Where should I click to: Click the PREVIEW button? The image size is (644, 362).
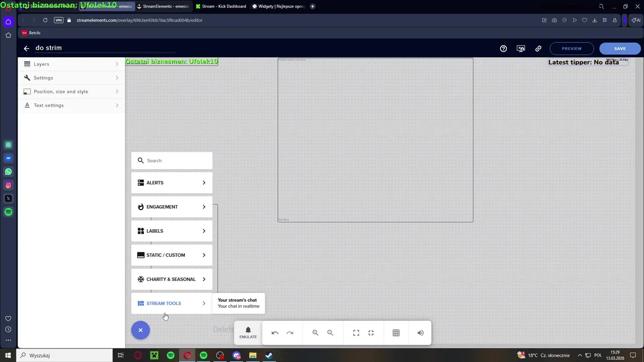click(572, 48)
